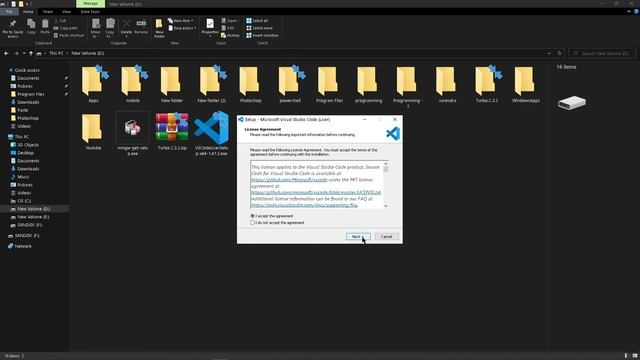Click the license text scrollbar up arrow

click(x=386, y=164)
